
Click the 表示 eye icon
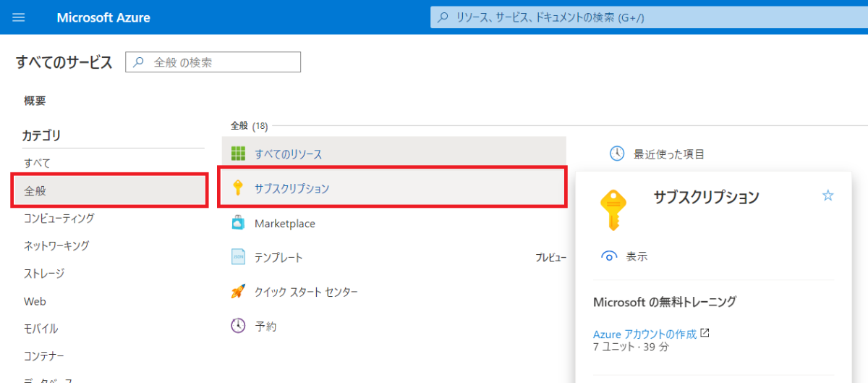pos(609,256)
